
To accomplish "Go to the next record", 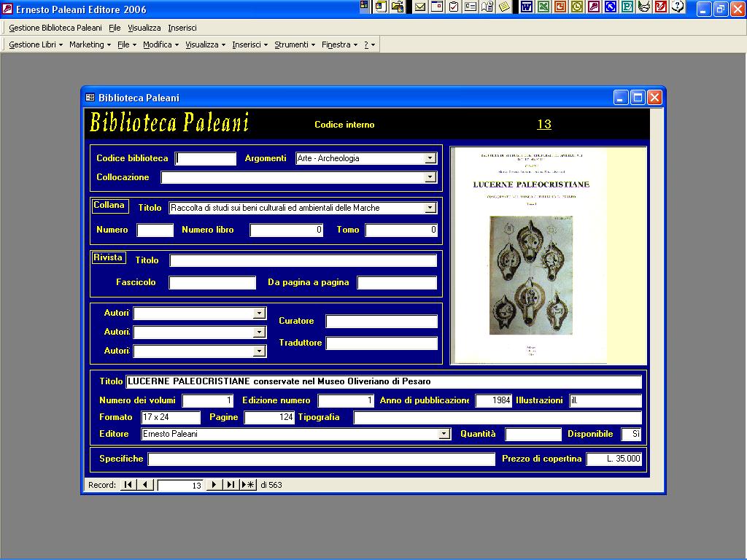I will click(x=214, y=485).
